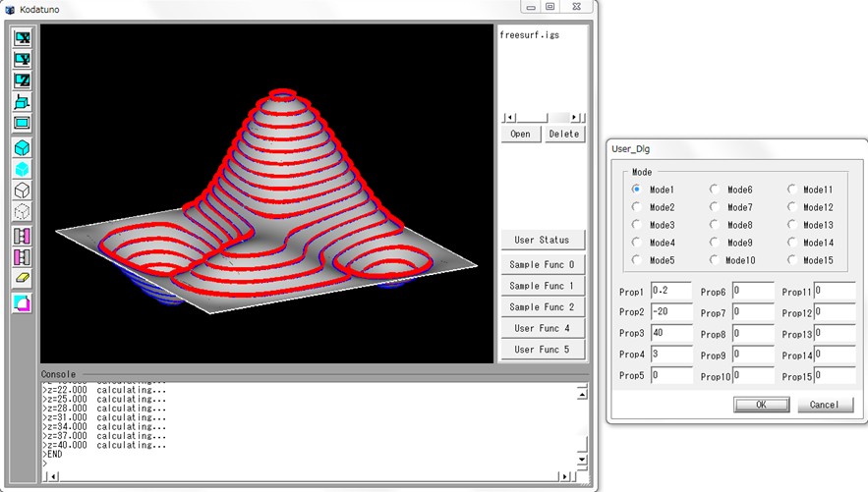868x492 pixels.
Task: Select the dotted hidden-line cube icon
Action: (x=22, y=211)
